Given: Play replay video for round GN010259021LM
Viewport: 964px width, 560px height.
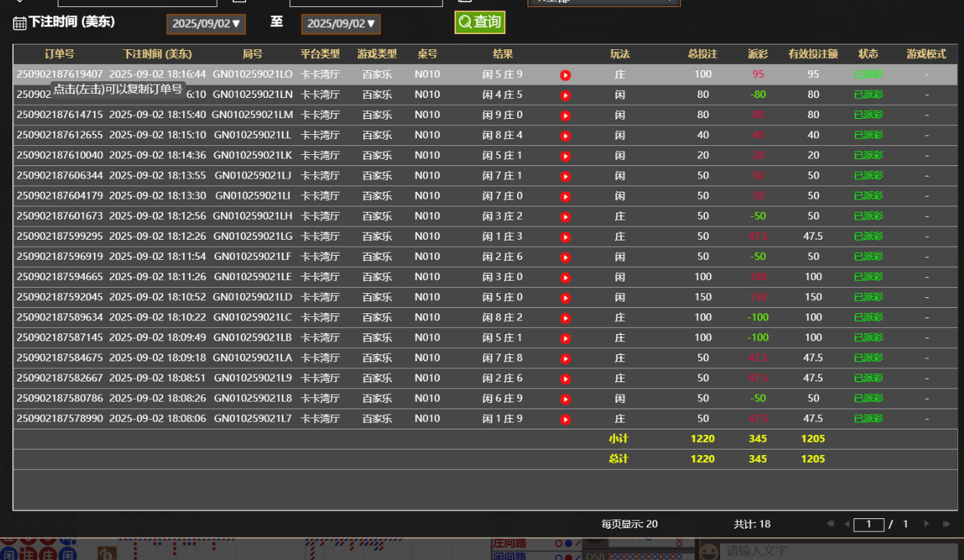Looking at the screenshot, I should tap(565, 115).
